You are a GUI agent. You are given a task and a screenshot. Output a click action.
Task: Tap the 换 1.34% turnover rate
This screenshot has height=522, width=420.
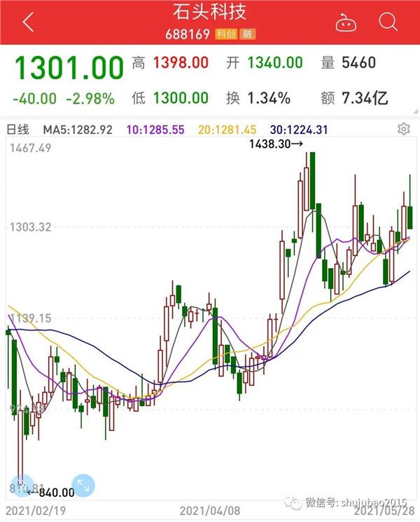pyautogui.click(x=258, y=98)
